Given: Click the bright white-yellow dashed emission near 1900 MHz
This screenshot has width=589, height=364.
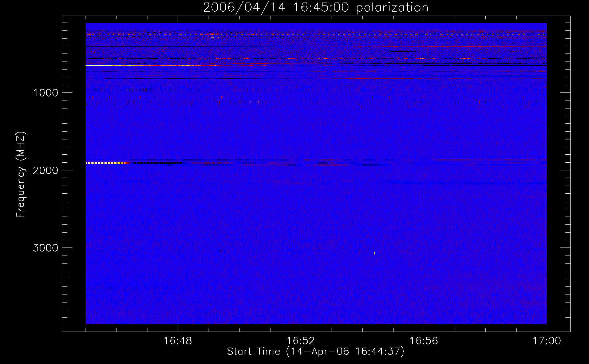Looking at the screenshot, I should click(107, 163).
